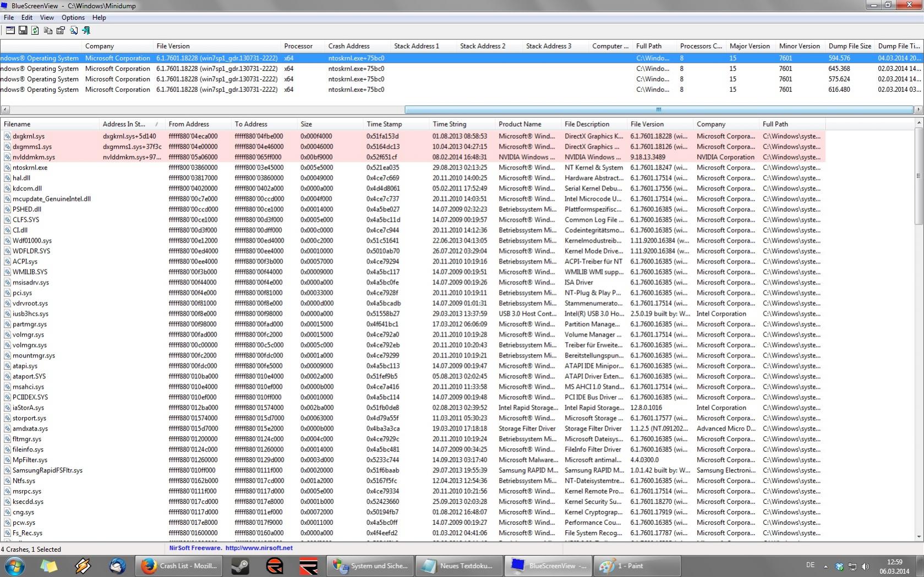Image resolution: width=924 pixels, height=577 pixels.
Task: Click the file icon beside MpFilter.sys
Action: tap(7, 460)
